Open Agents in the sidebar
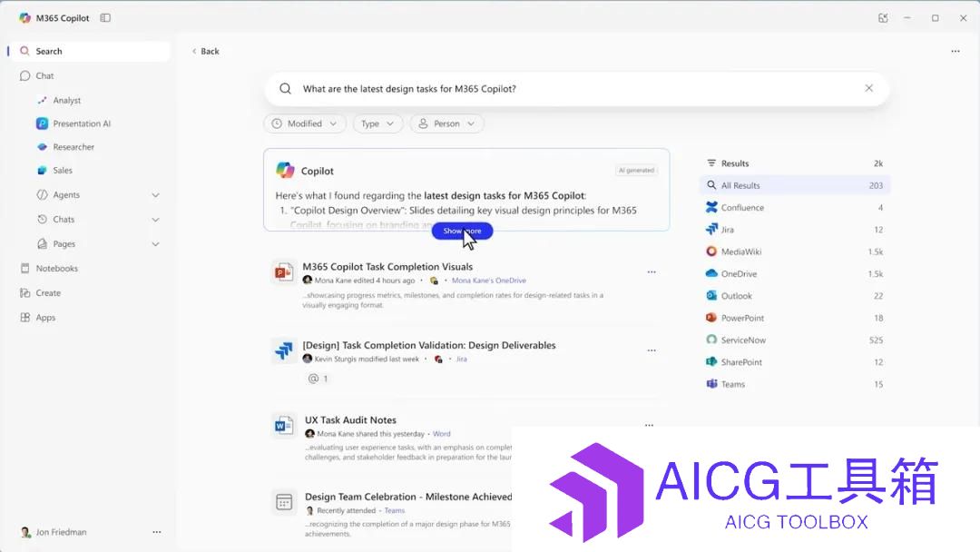Viewport: 980px width, 552px height. tap(65, 195)
